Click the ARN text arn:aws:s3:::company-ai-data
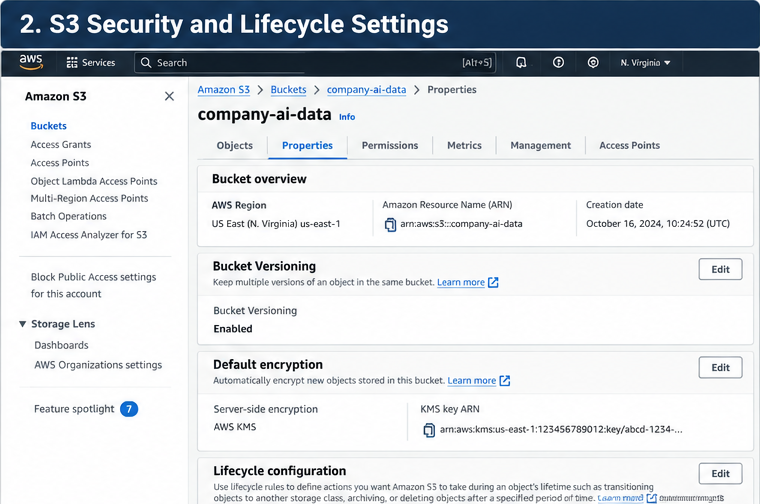This screenshot has height=504, width=760. [461, 224]
